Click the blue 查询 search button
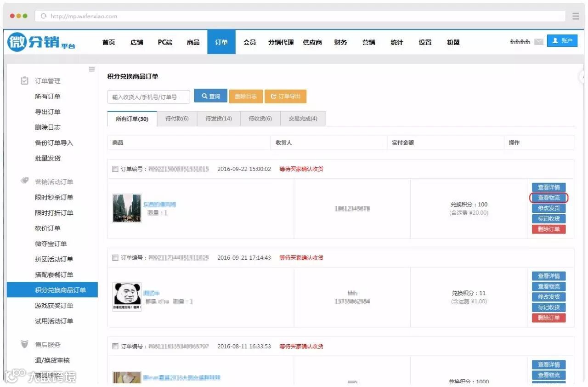This screenshot has width=588, height=387. (x=211, y=96)
